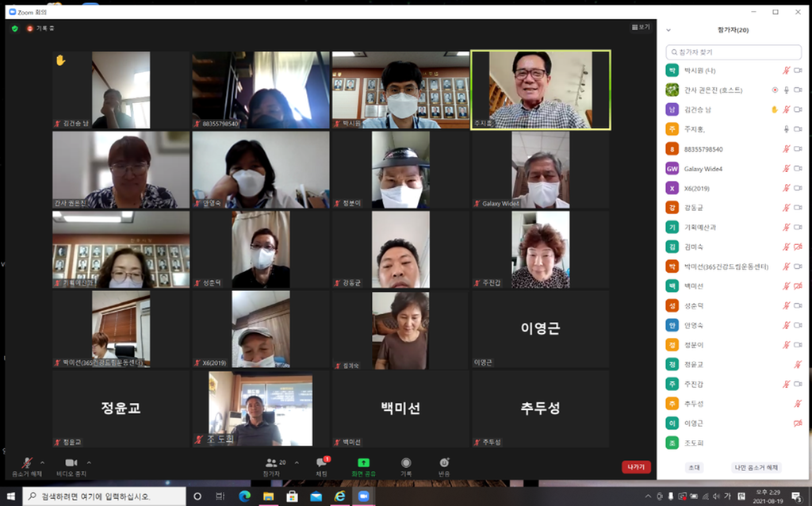Stop your video (비디오 중지)
Image resolution: width=812 pixels, height=506 pixels.
(71, 463)
